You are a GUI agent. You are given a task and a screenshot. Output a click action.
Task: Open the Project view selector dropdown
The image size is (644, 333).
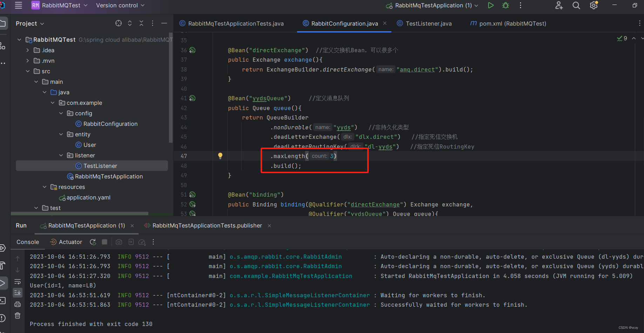tap(30, 23)
